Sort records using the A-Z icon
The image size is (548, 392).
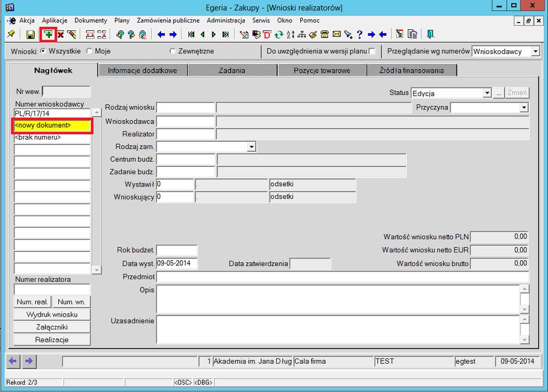tap(291, 34)
